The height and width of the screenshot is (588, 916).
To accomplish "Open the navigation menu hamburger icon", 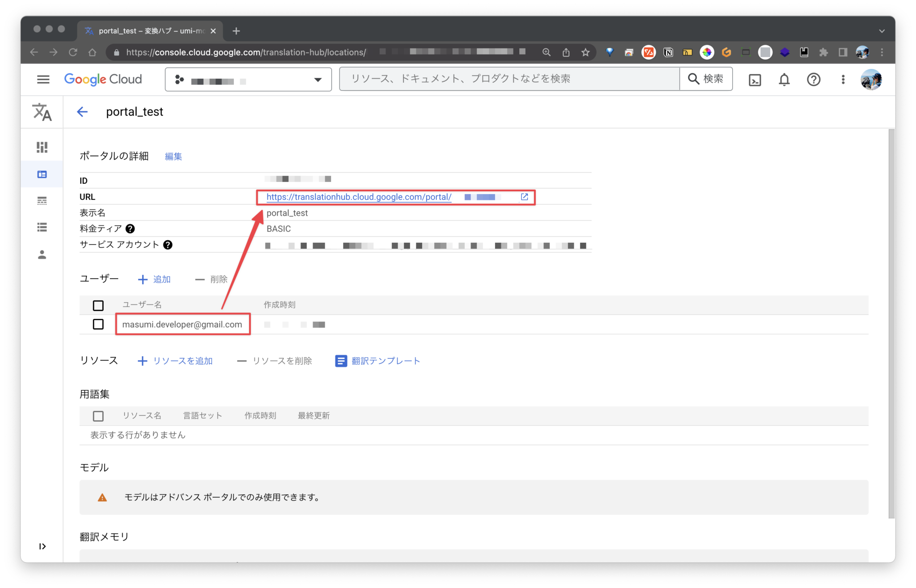I will [43, 79].
